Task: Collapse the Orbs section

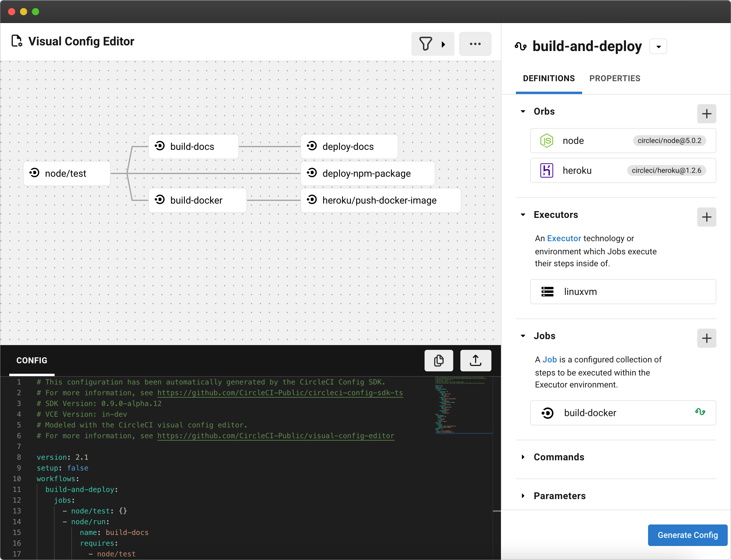Action: click(523, 111)
